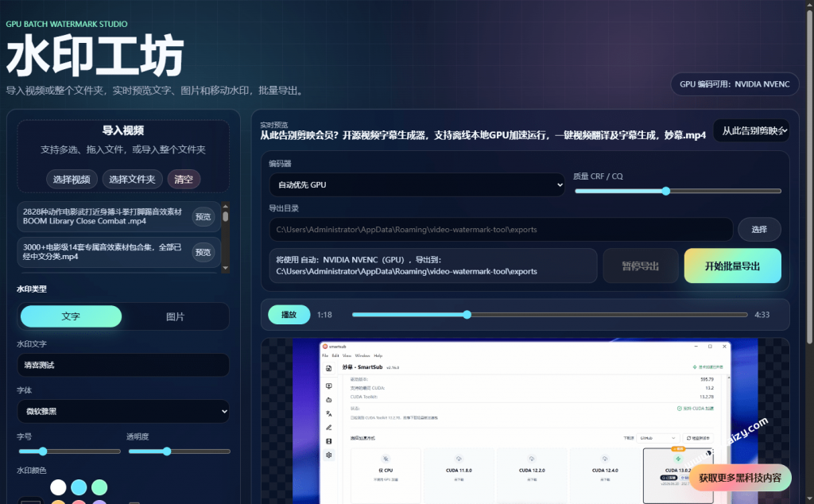Pick the cyan blue watermark color swatch
Screen dimensions: 814x504
coord(79,487)
